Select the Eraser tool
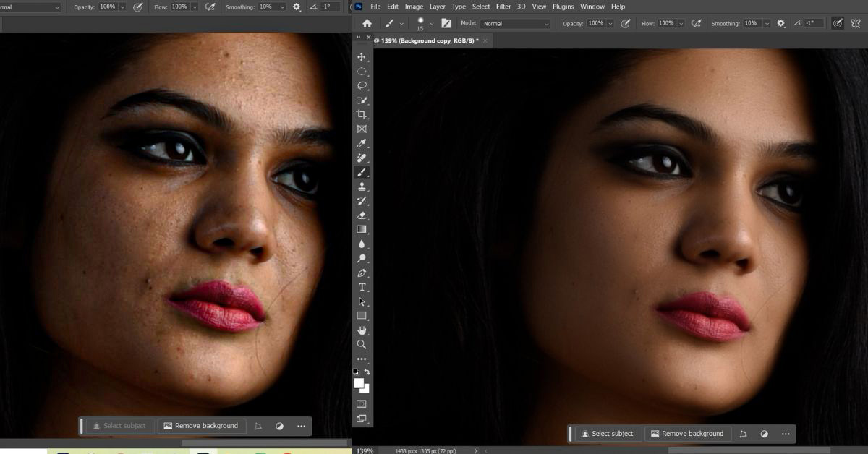The image size is (868, 454). (x=362, y=215)
